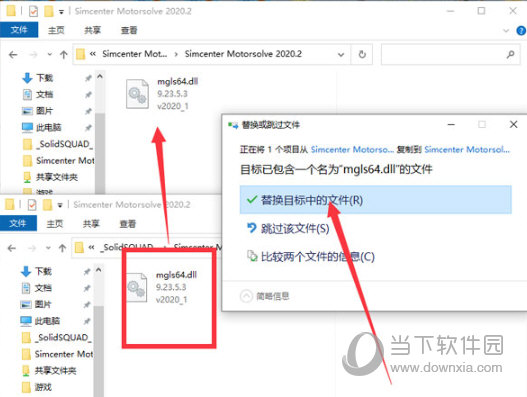
Task: Click the search magnifier icon in the top window
Action: (511, 54)
